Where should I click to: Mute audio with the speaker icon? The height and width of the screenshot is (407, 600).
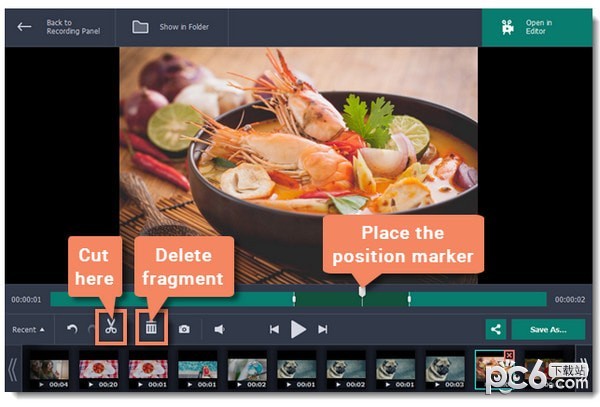coord(219,328)
